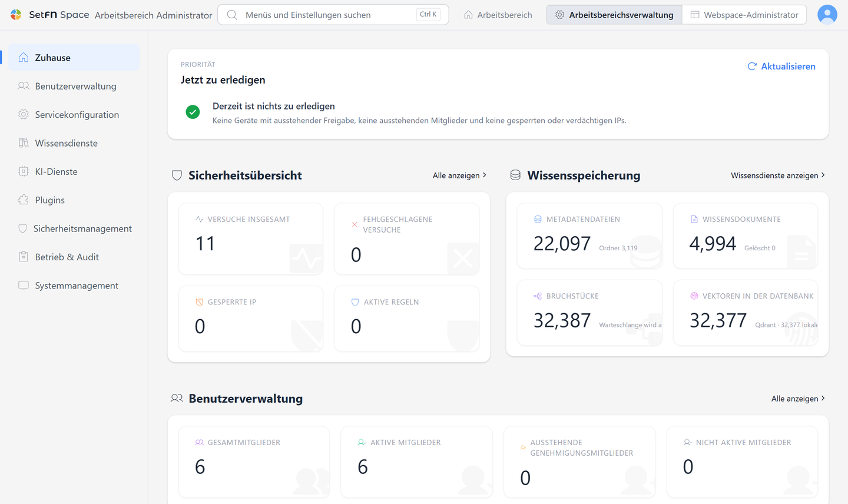Click the Zuhause home icon in sidebar
Image resolution: width=848 pixels, height=504 pixels.
pos(24,57)
